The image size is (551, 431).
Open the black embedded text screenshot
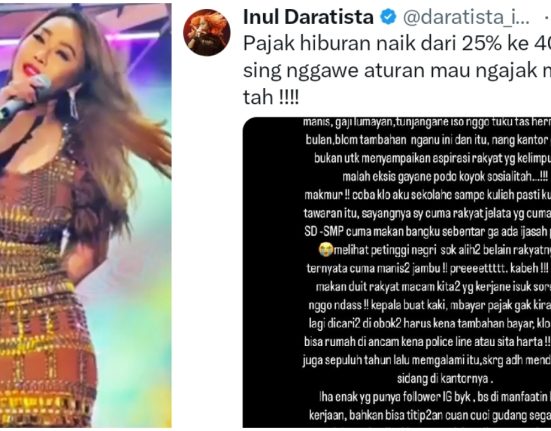[x=397, y=272]
